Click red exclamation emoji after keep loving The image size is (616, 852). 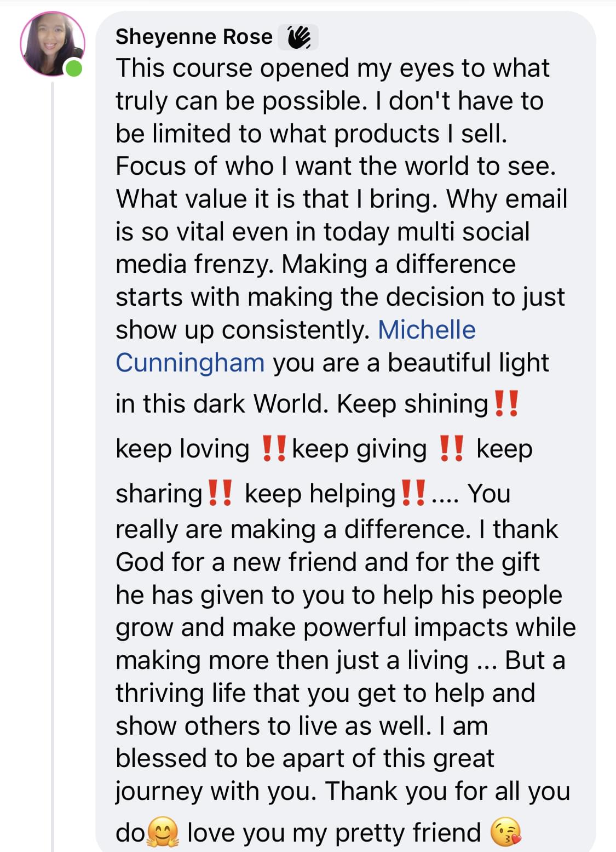click(x=274, y=448)
